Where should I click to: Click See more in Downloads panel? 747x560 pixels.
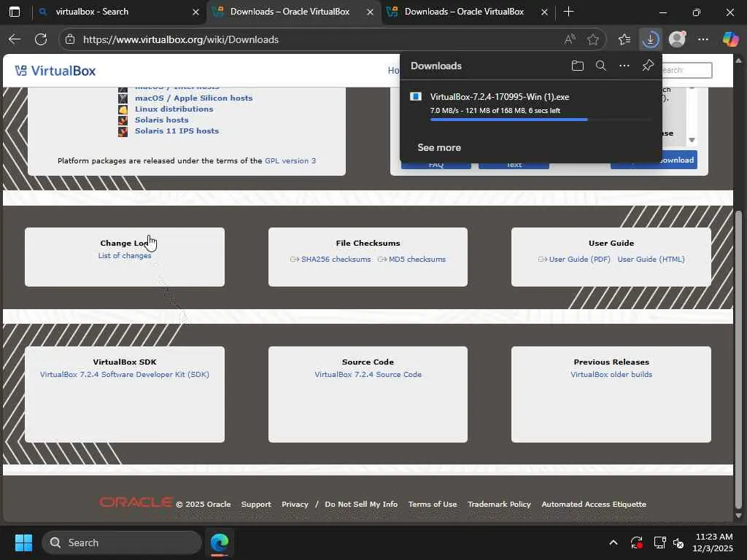click(x=438, y=147)
